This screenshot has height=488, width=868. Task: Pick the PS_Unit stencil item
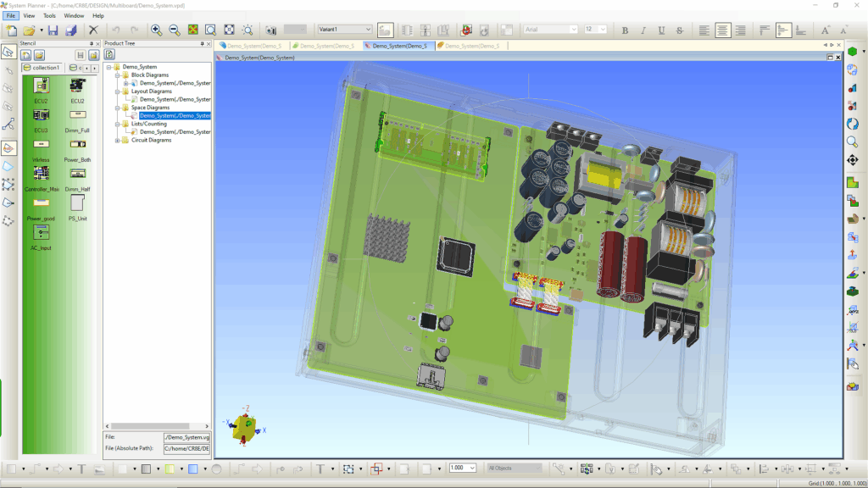(77, 208)
